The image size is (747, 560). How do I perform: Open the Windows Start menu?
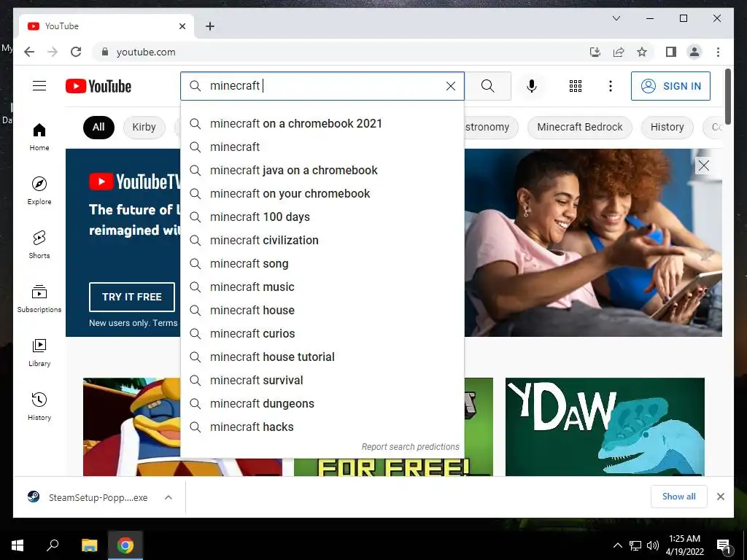[x=18, y=545]
